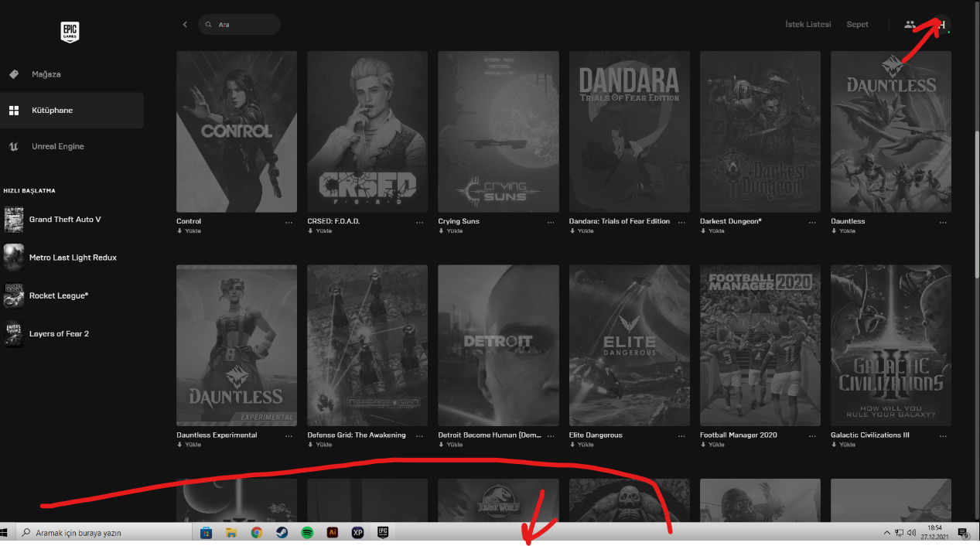Select the Kütüphane grid icon
The height and width of the screenshot is (546, 980).
point(14,111)
